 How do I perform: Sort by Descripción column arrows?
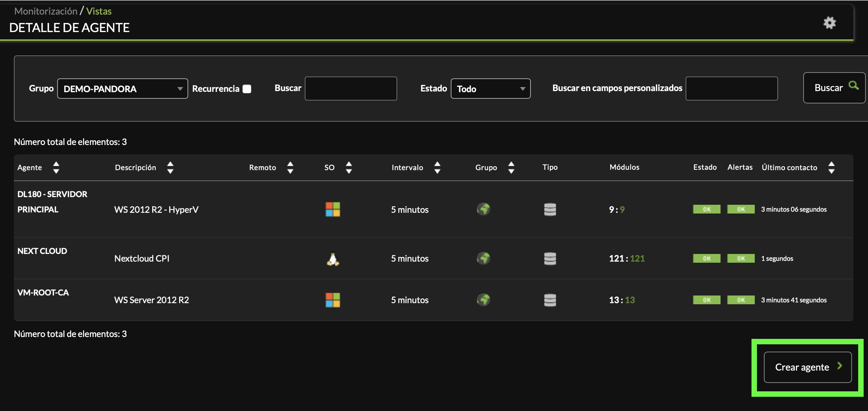(x=170, y=168)
